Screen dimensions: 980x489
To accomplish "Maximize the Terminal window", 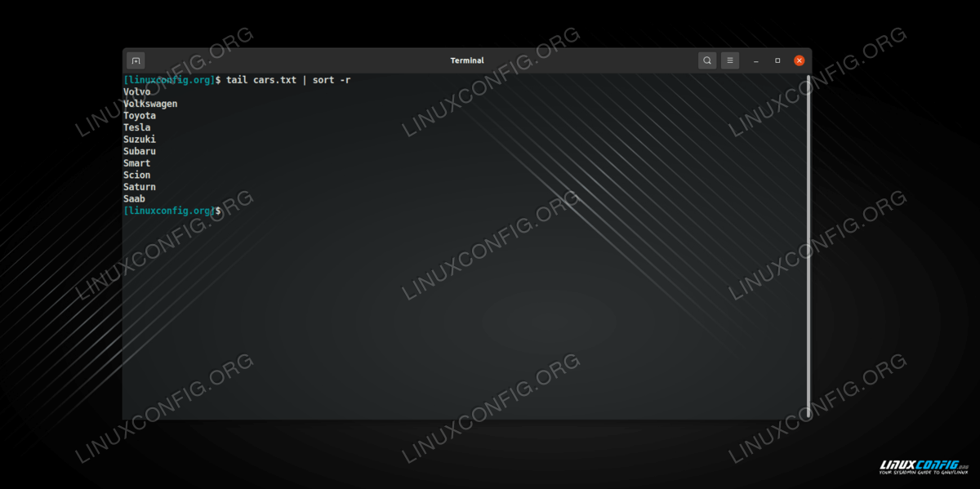I will coord(777,60).
